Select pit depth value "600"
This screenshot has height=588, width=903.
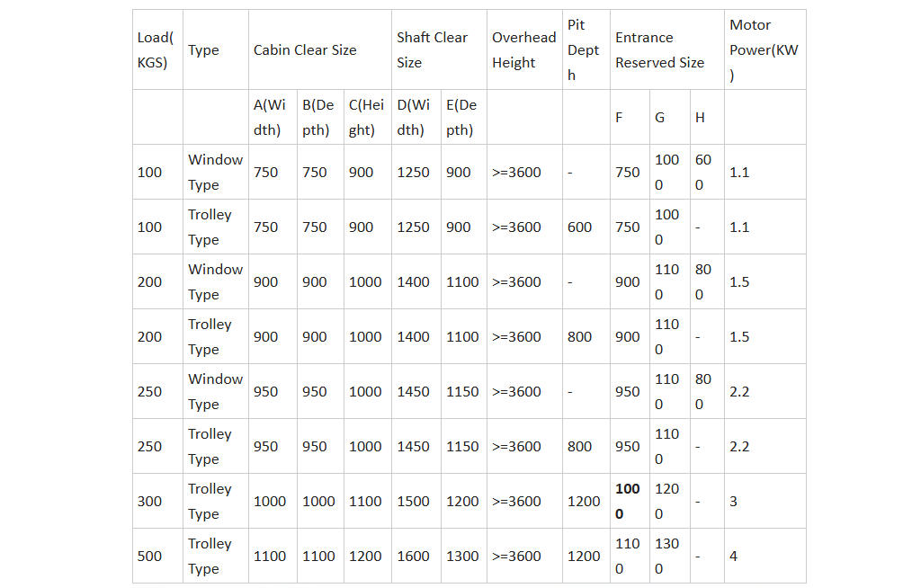(580, 227)
